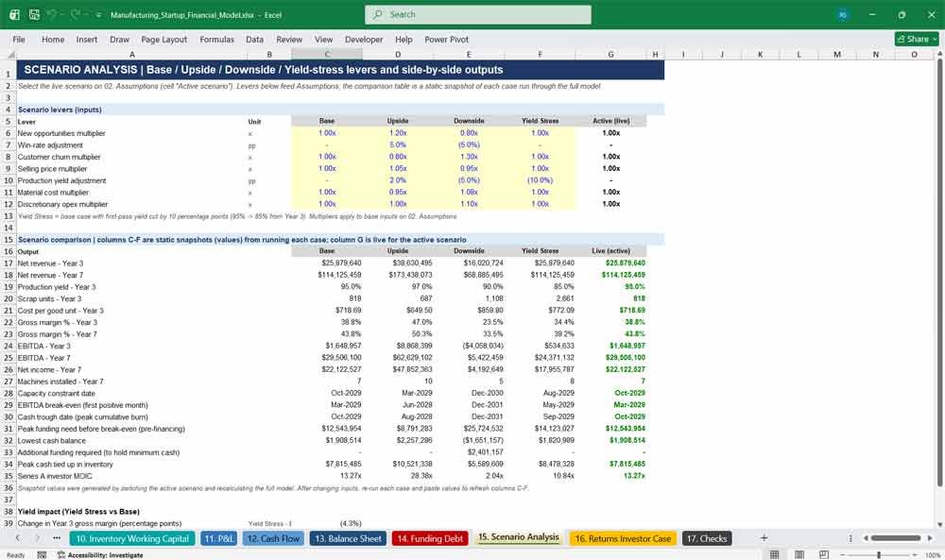Open the Power Pivot ribbon tab
Viewport: 945px width, 560px height.
pos(447,39)
